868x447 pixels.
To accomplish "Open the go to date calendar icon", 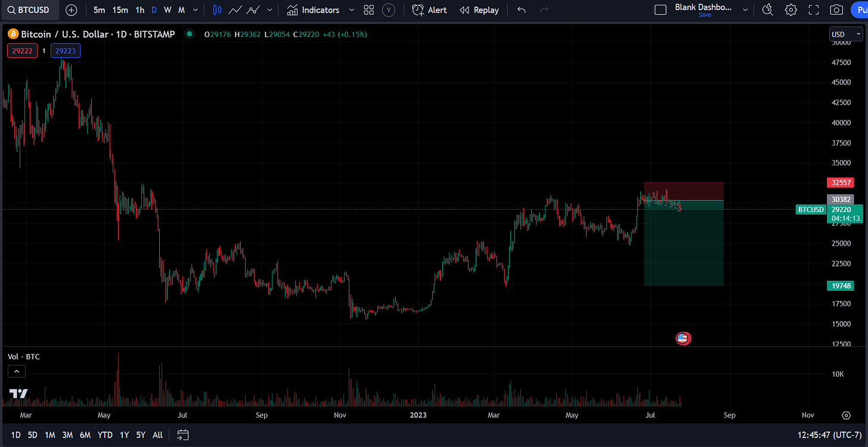I will coord(183,435).
